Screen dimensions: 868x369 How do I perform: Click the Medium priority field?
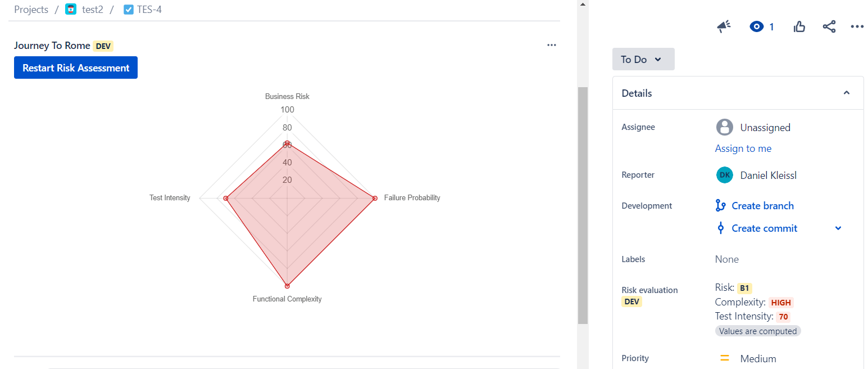tap(758, 358)
